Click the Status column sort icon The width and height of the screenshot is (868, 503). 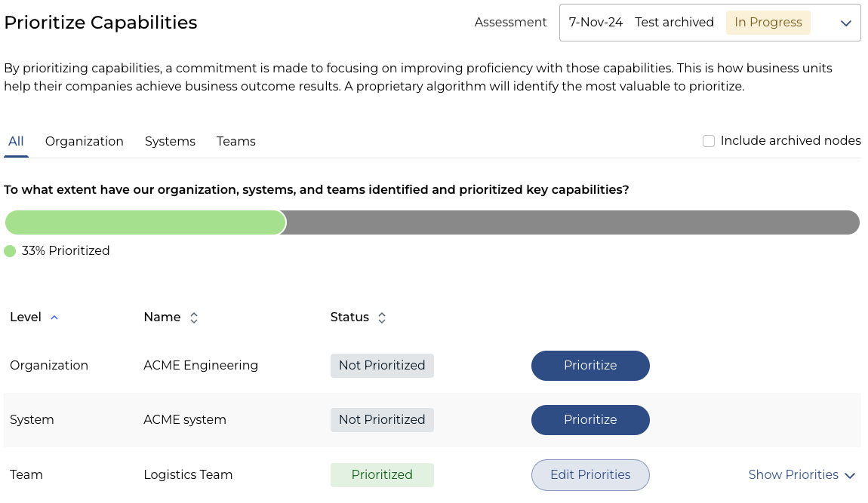pyautogui.click(x=382, y=317)
